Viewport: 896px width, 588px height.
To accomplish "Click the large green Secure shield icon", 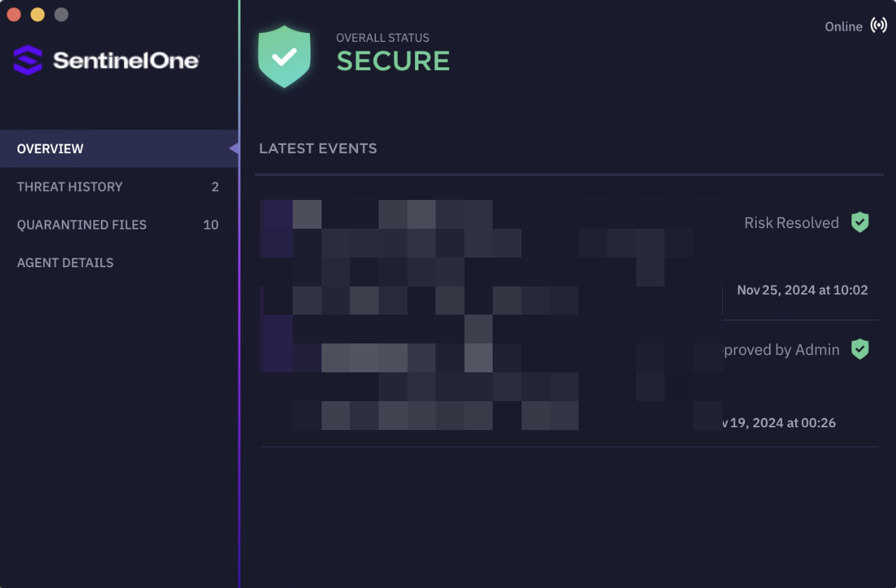I will pyautogui.click(x=284, y=57).
